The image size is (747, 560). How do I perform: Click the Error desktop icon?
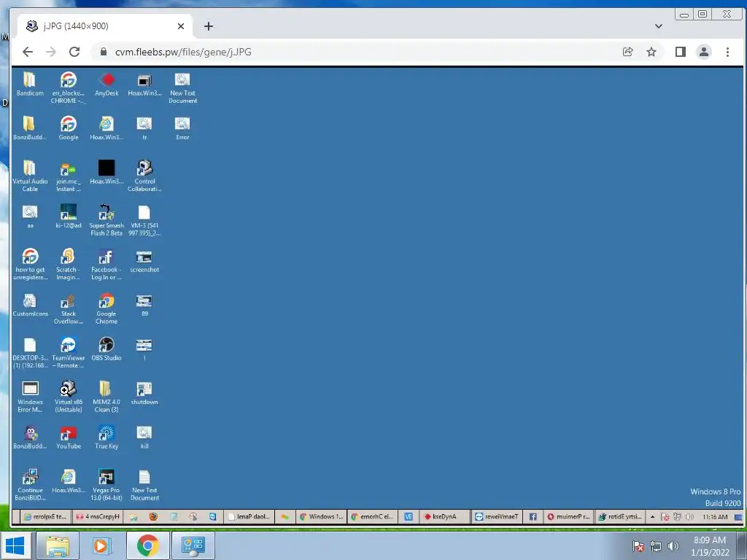182,128
